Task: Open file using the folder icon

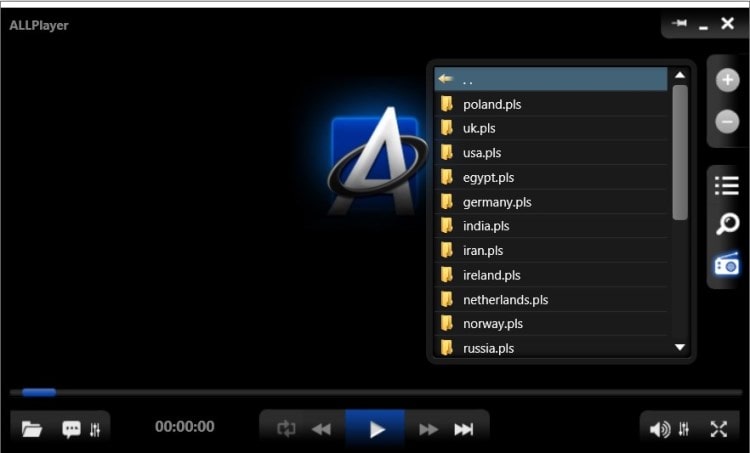Action: [32, 429]
